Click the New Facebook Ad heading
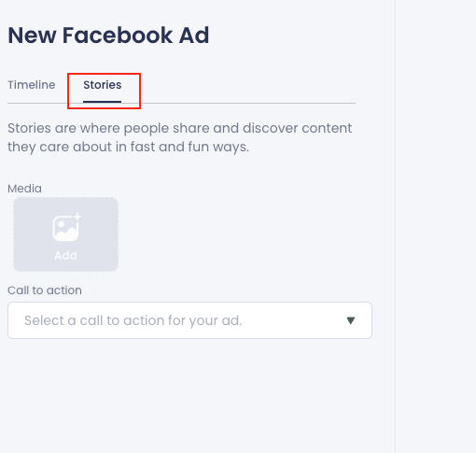The image size is (476, 453). point(108,35)
